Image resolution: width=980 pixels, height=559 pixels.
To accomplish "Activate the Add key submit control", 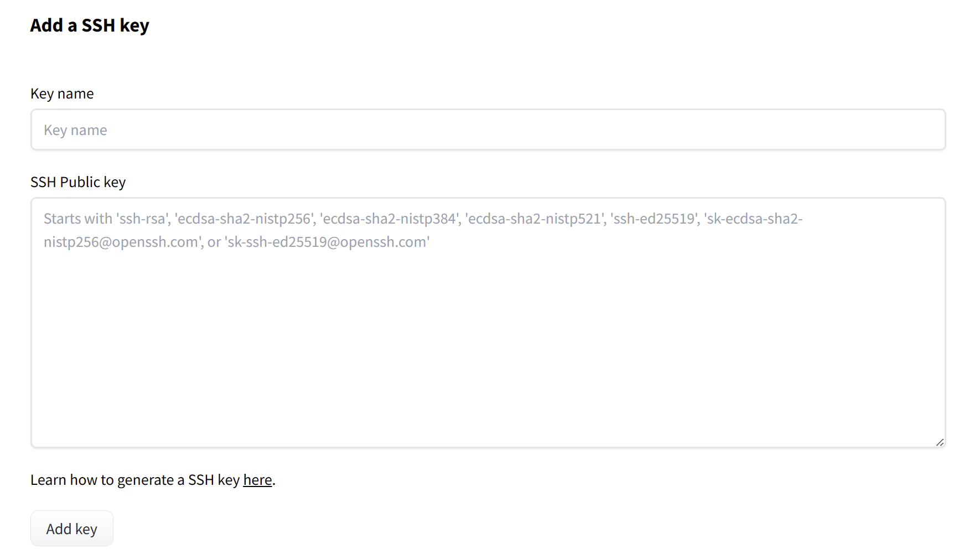I will [x=71, y=528].
